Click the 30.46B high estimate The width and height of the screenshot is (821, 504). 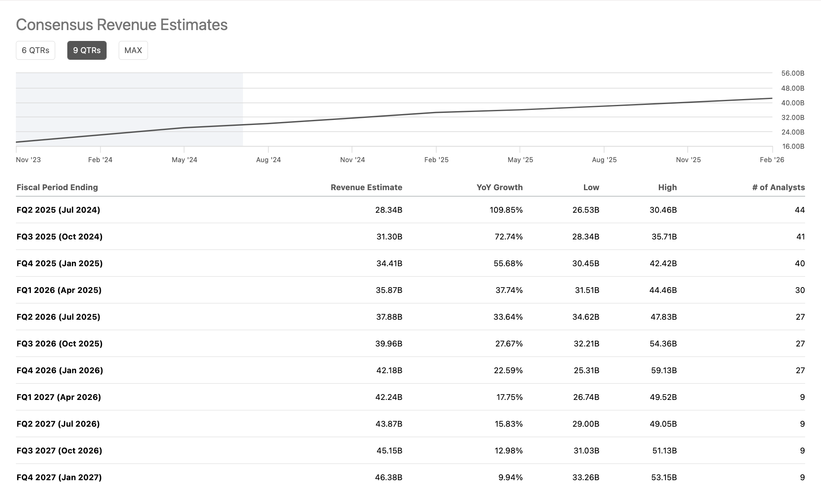click(663, 210)
